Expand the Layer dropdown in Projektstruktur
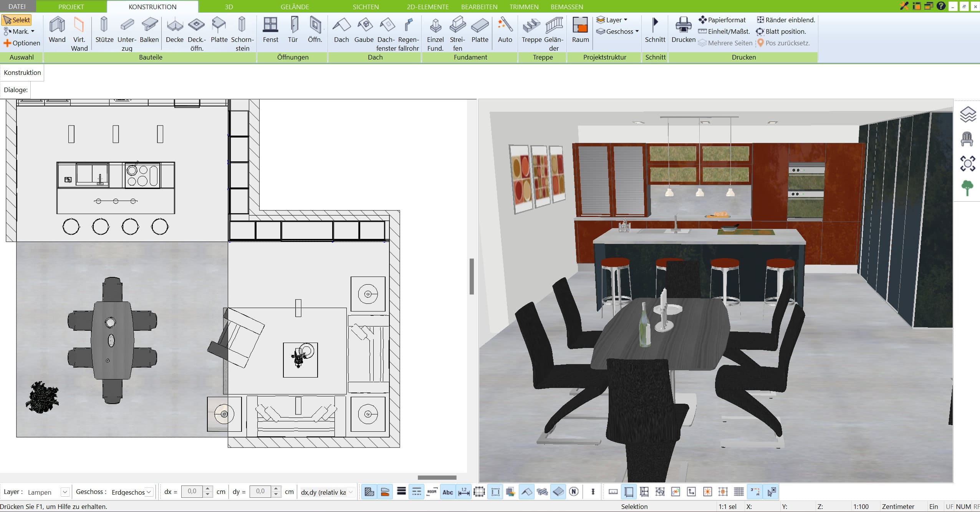 (x=612, y=20)
